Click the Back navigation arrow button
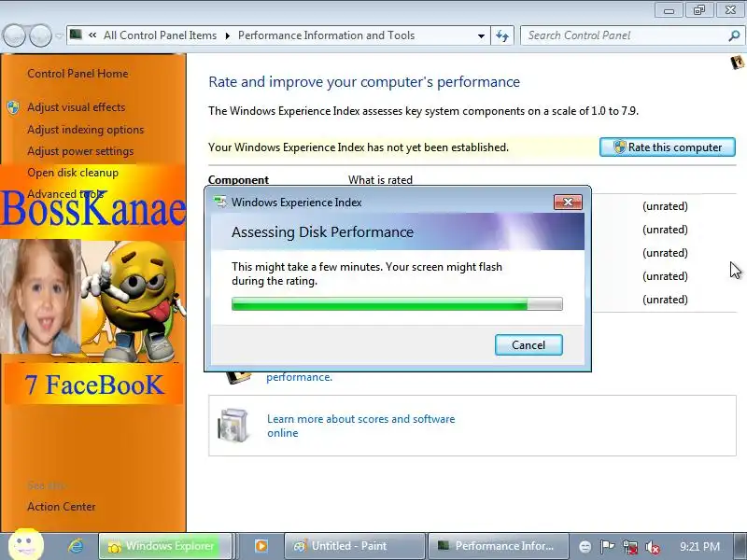 point(14,35)
